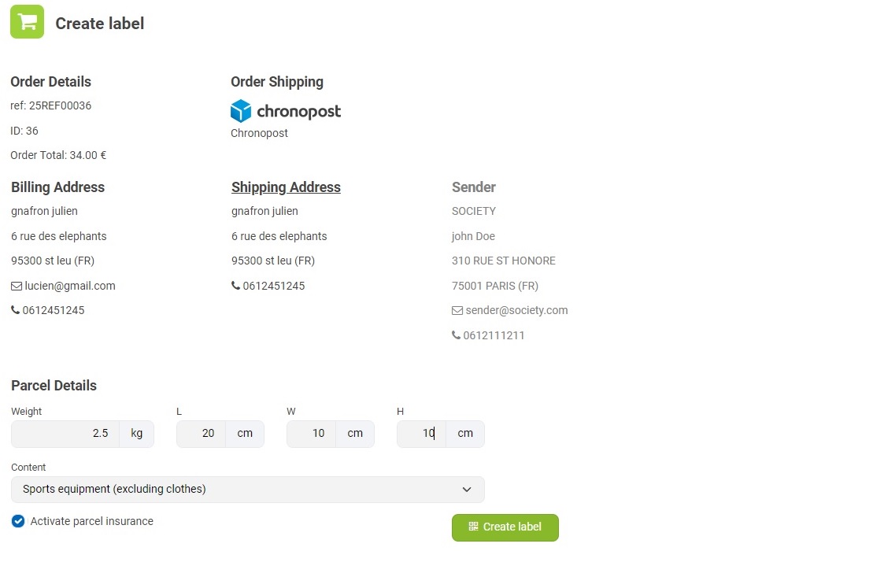The image size is (873, 588).
Task: Click the sender email envelope icon
Action: (x=457, y=311)
